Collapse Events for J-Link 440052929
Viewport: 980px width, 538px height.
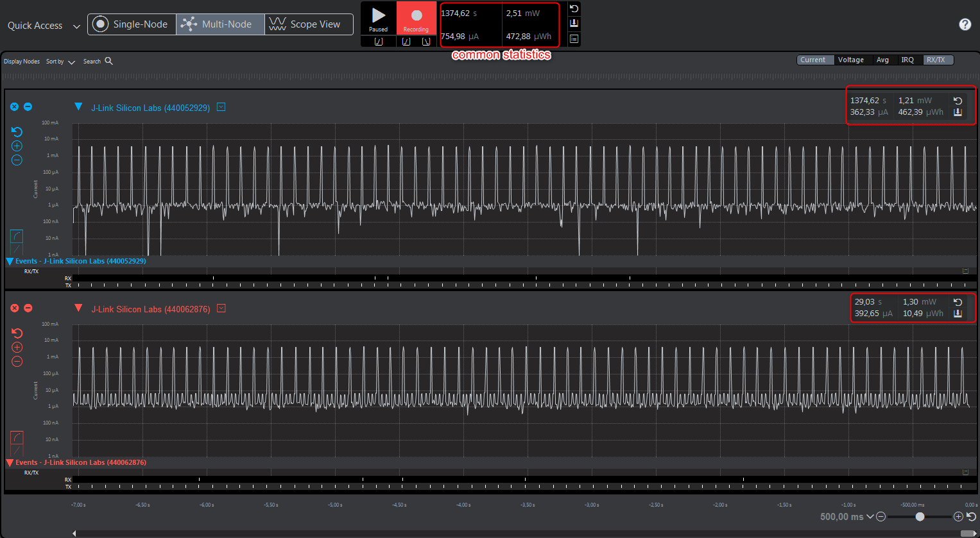[x=10, y=262]
